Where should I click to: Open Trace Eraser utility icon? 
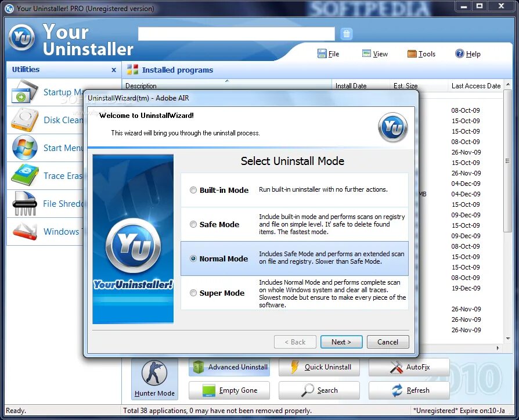coord(25,175)
